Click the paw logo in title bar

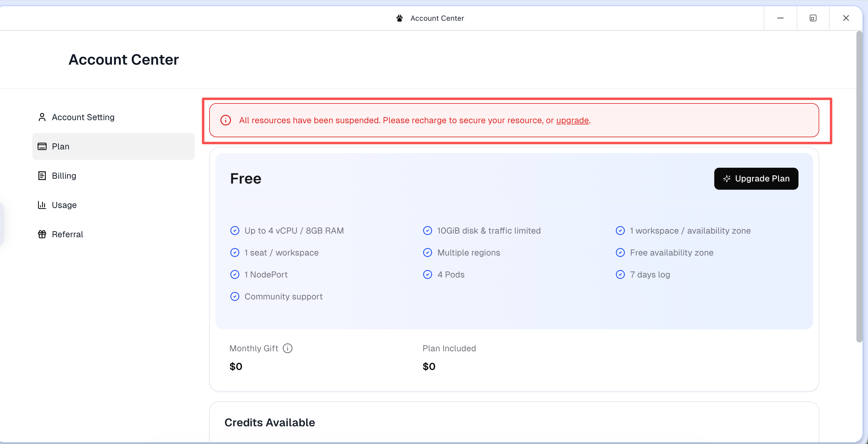pos(399,18)
